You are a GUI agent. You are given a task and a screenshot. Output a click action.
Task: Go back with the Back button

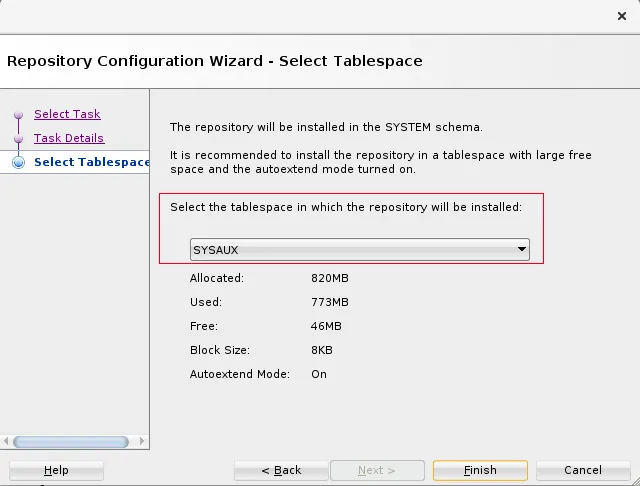281,470
